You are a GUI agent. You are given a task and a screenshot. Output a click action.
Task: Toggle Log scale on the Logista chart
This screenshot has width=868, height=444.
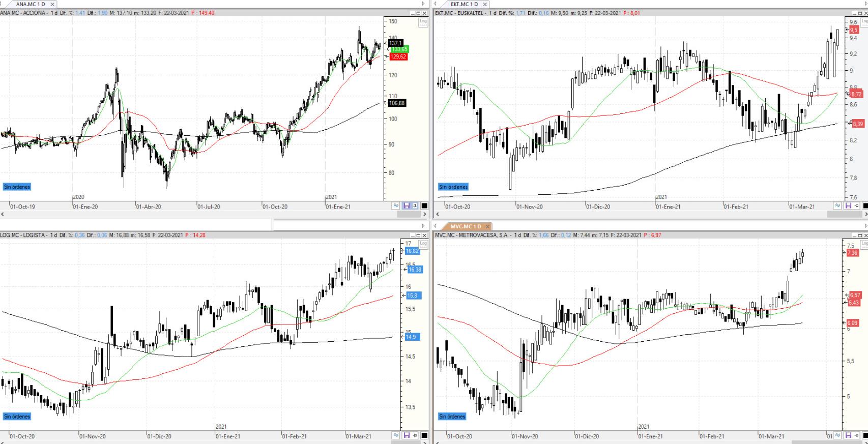pyautogui.click(x=423, y=244)
